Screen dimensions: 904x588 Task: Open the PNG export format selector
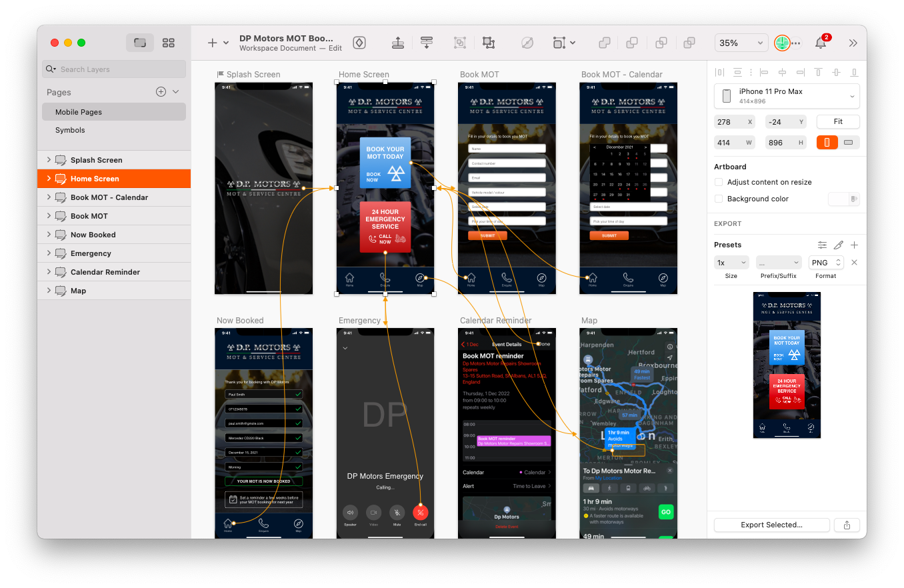pyautogui.click(x=826, y=263)
